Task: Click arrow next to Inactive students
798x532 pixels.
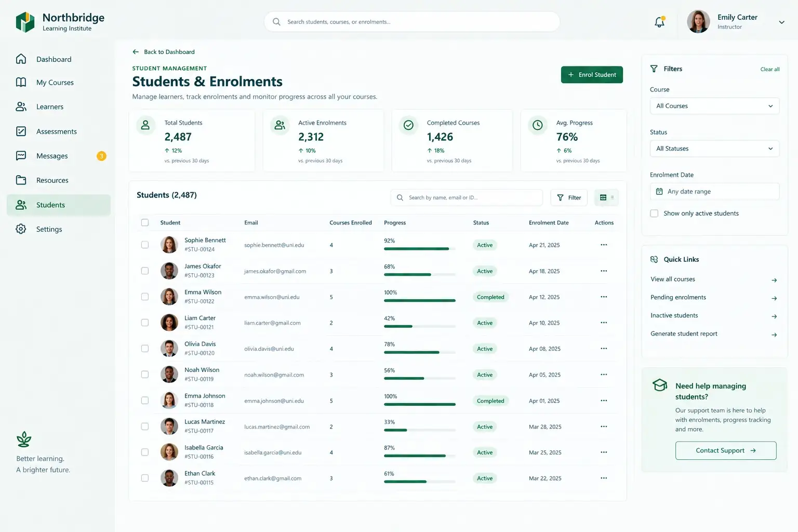Action: click(x=774, y=316)
